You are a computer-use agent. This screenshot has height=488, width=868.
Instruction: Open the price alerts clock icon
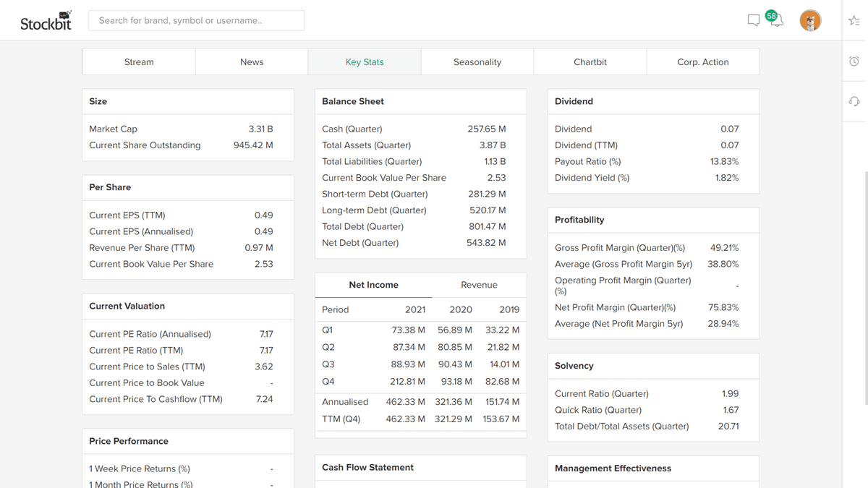pyautogui.click(x=854, y=61)
